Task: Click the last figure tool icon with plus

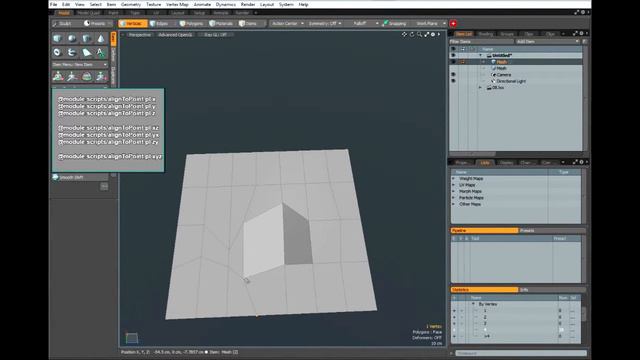Action: [x=101, y=76]
